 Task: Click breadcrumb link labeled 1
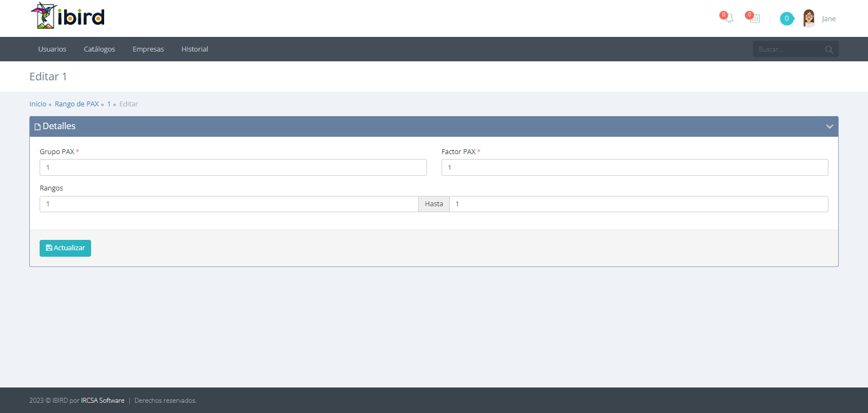108,104
